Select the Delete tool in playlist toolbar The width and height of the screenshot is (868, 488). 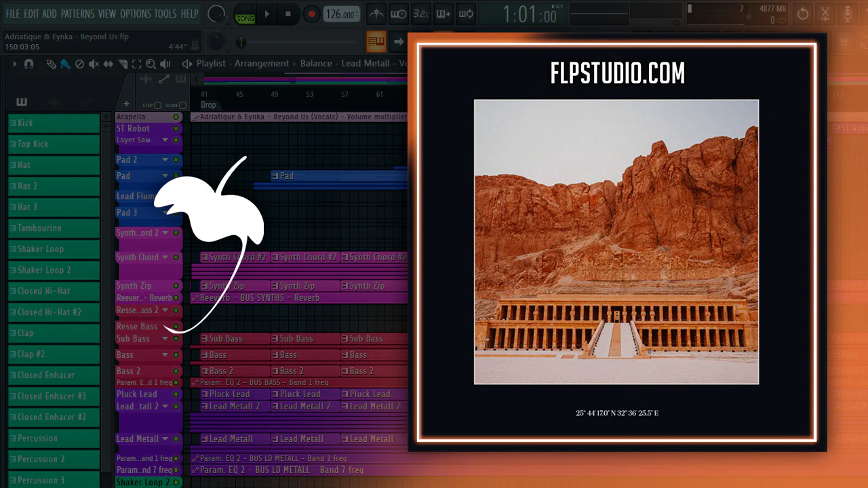tap(79, 64)
